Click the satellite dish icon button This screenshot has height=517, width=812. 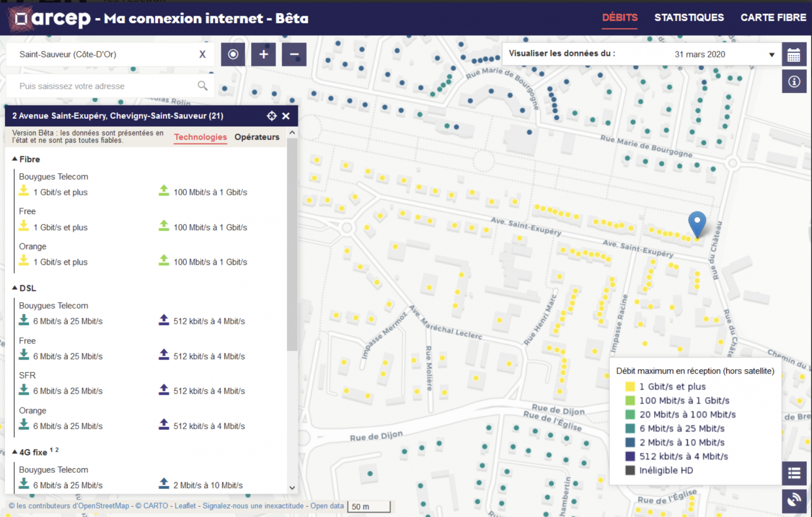pyautogui.click(x=794, y=501)
